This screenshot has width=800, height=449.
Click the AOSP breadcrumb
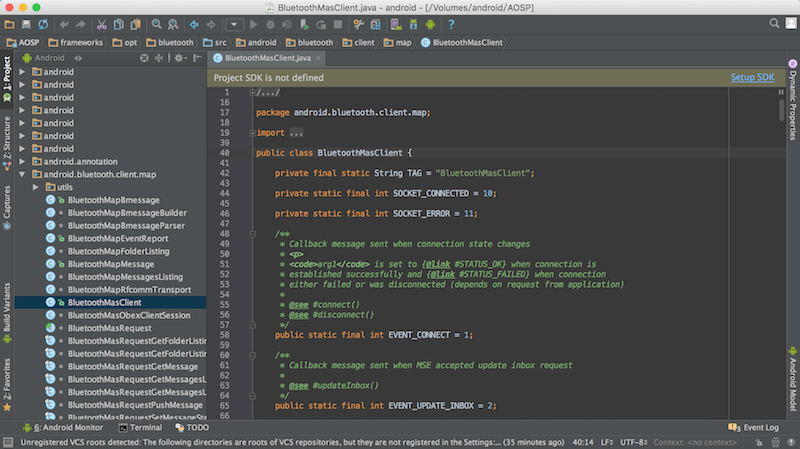coord(23,42)
